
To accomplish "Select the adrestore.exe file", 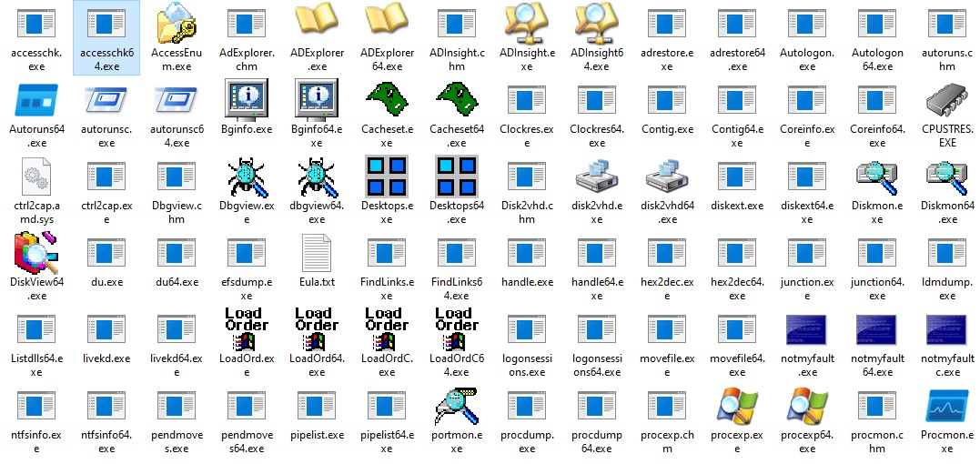I will pos(667,37).
